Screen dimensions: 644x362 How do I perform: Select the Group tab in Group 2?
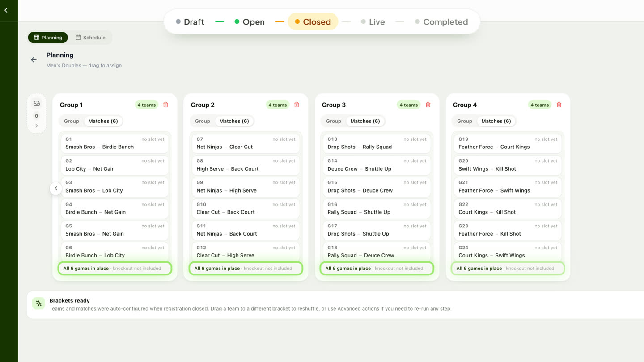(x=203, y=121)
